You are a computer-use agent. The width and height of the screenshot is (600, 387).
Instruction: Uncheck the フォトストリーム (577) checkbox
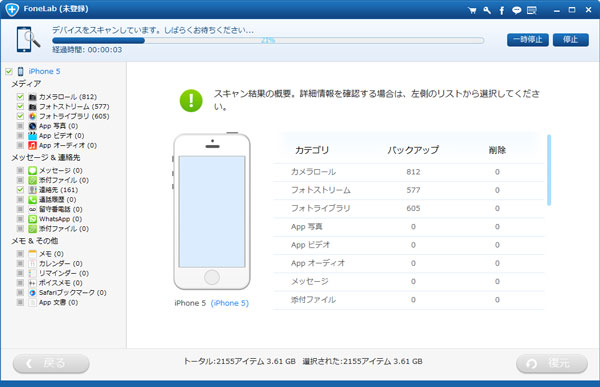(20, 106)
